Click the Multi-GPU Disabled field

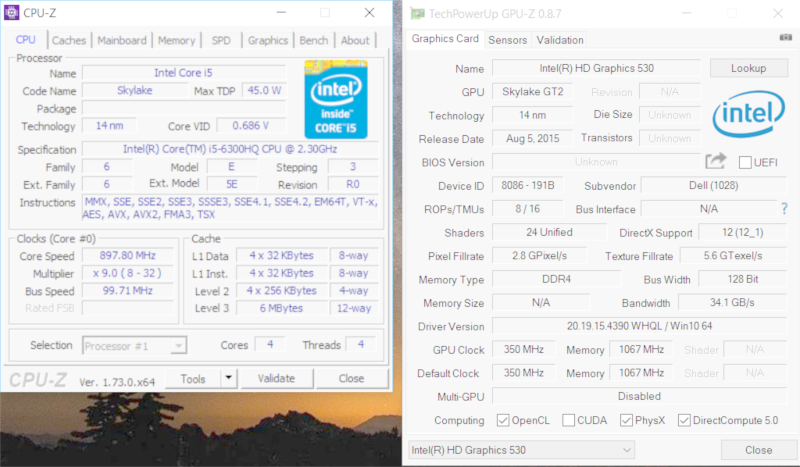[x=640, y=396]
